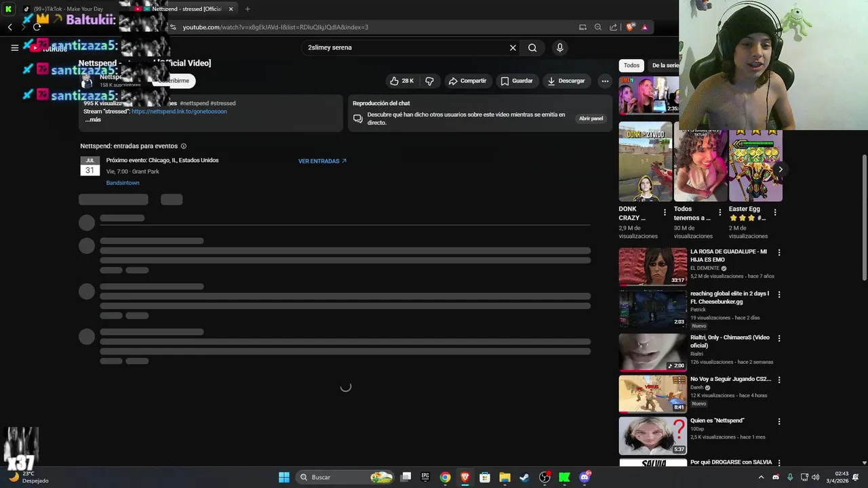Viewport: 868px width, 488px height.
Task: Open the Easter Egg short thumbnail
Action: click(x=755, y=165)
